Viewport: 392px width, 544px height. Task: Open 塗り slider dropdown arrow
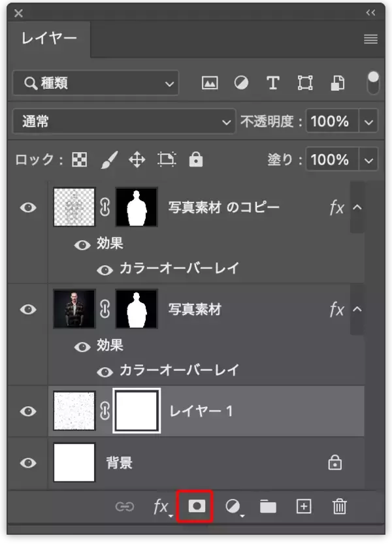point(368,160)
